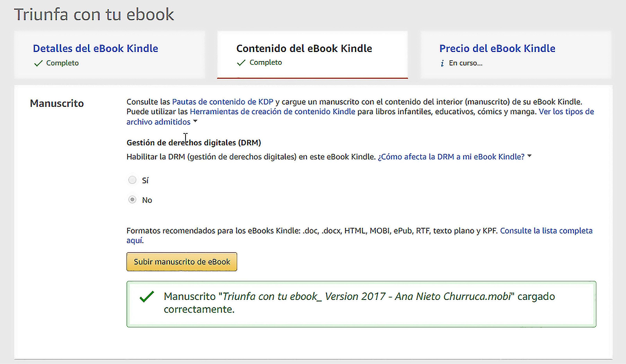Click the green checkmark in upload success message

(147, 296)
